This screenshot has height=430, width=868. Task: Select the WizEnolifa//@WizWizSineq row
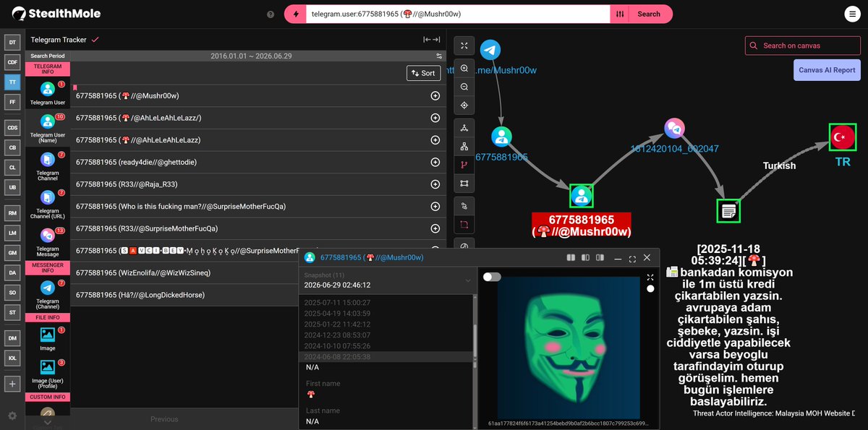click(184, 273)
